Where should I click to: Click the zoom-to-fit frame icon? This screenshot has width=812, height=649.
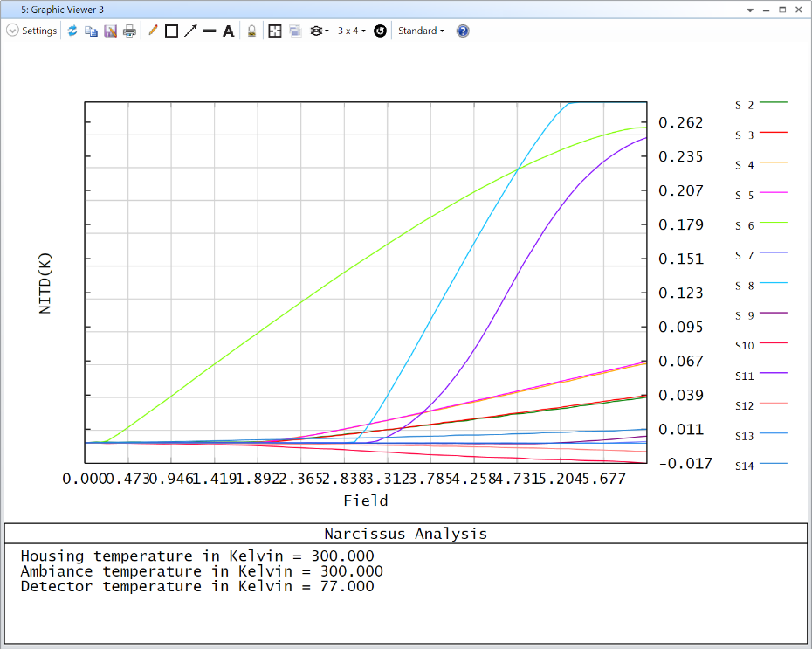pos(275,31)
